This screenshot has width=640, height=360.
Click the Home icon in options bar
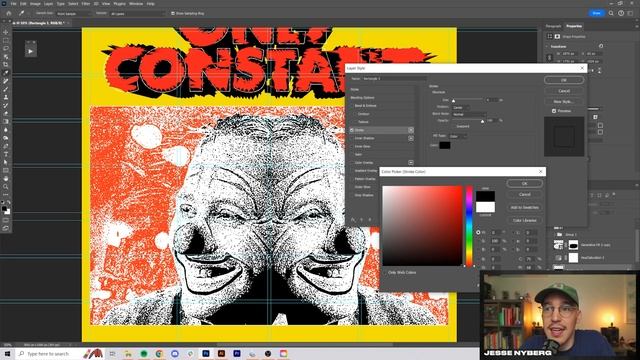coord(9,13)
